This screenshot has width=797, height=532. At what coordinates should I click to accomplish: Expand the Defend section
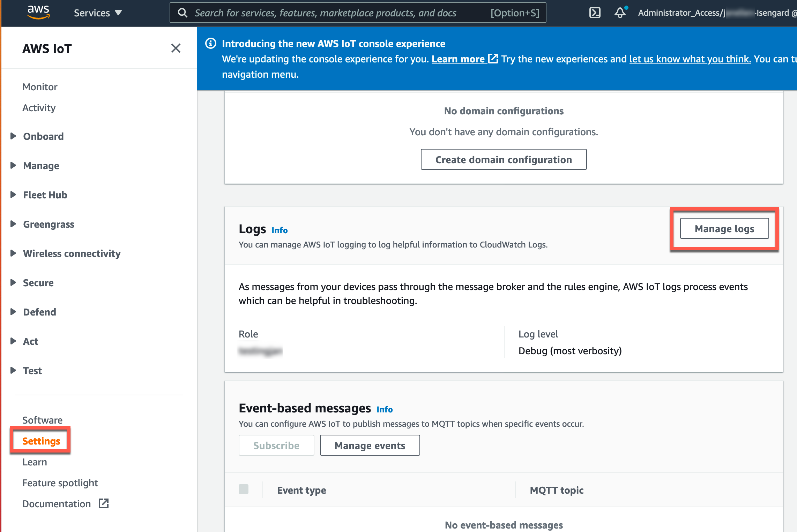pos(13,312)
